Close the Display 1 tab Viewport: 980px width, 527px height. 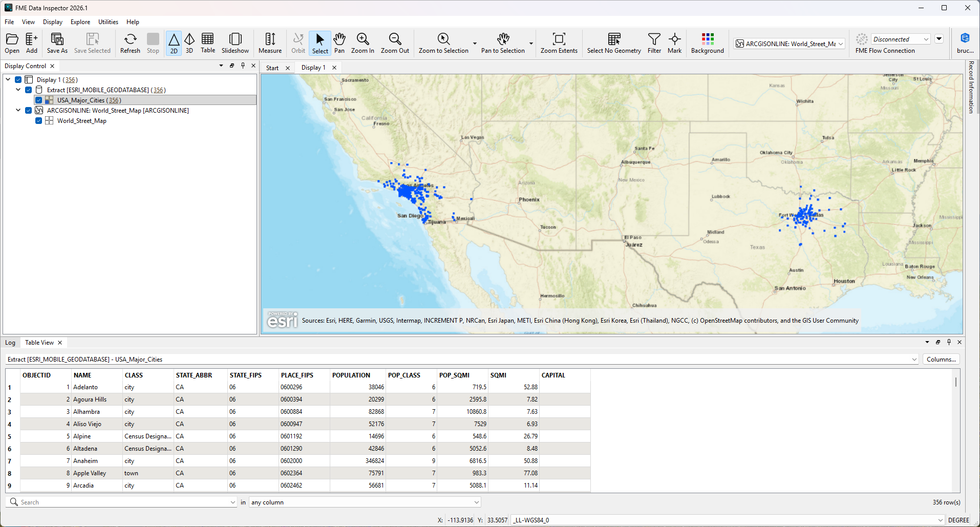pyautogui.click(x=334, y=68)
